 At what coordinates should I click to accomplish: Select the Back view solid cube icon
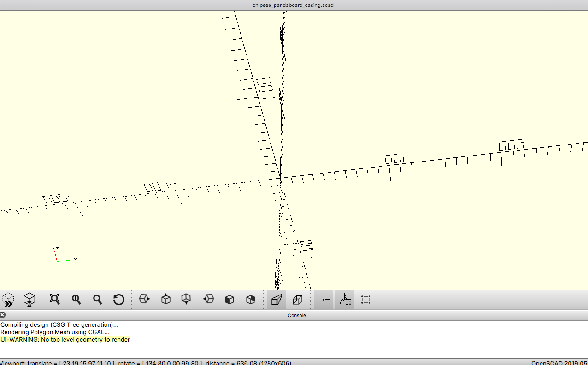point(251,300)
